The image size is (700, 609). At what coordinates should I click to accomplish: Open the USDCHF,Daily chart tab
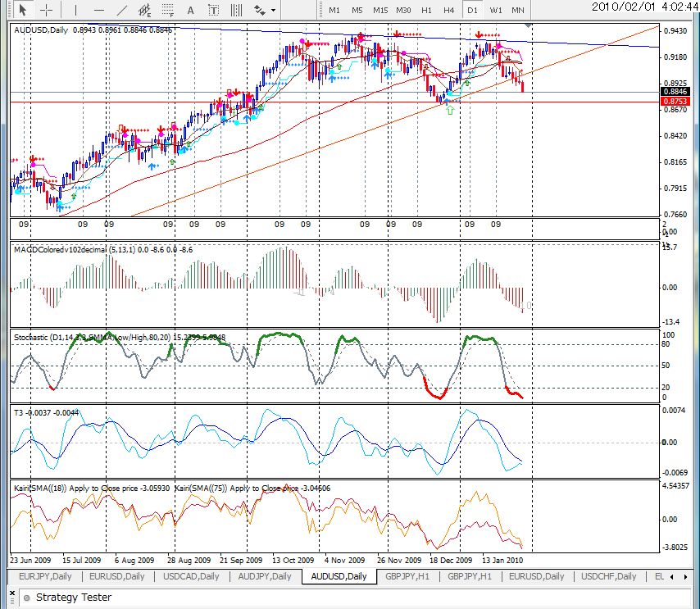point(608,576)
